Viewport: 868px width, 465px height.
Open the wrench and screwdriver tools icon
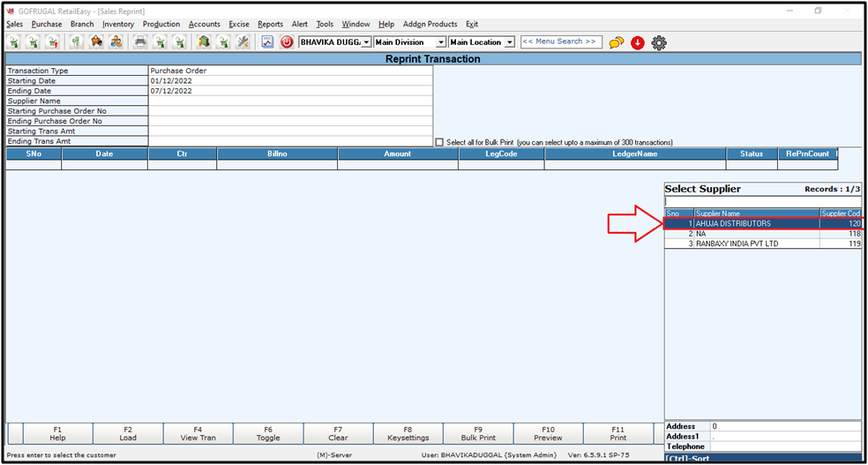[x=243, y=41]
